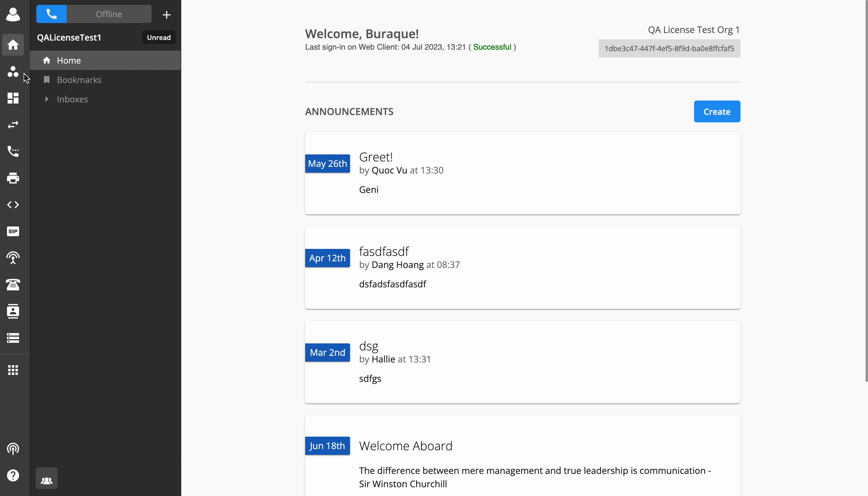Click author name Quoc Vu
This screenshot has height=496, width=868.
click(x=389, y=170)
